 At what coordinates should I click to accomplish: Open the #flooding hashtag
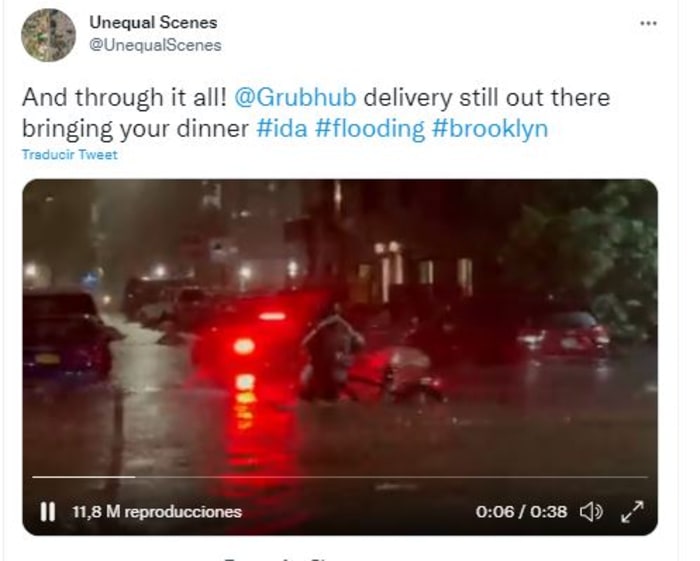(370, 129)
